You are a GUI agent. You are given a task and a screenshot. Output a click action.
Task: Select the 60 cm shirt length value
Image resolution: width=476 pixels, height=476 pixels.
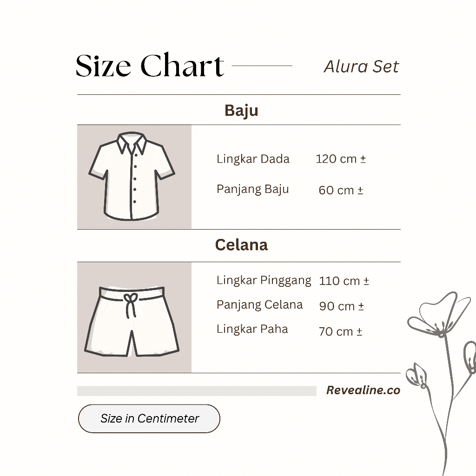[341, 190]
